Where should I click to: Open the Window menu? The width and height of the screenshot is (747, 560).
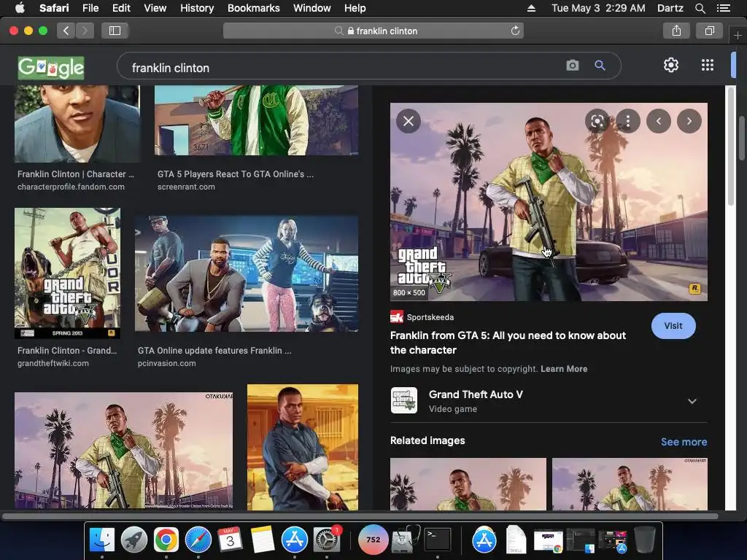coord(311,8)
